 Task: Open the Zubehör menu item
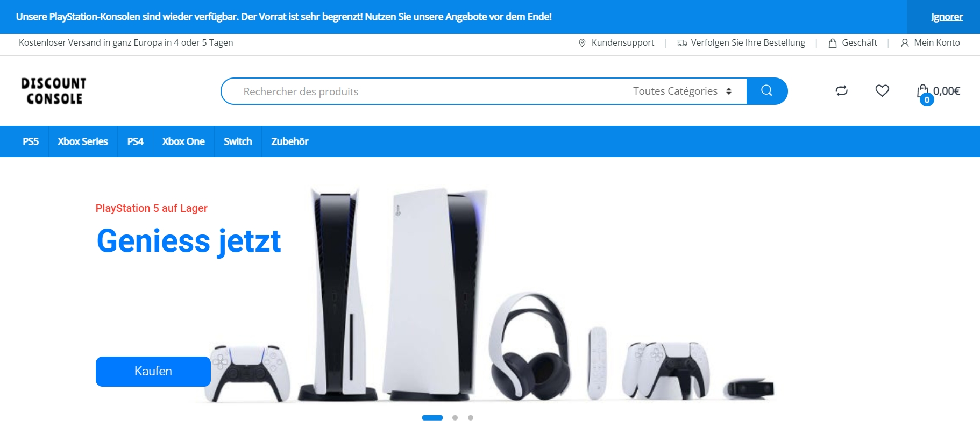290,141
